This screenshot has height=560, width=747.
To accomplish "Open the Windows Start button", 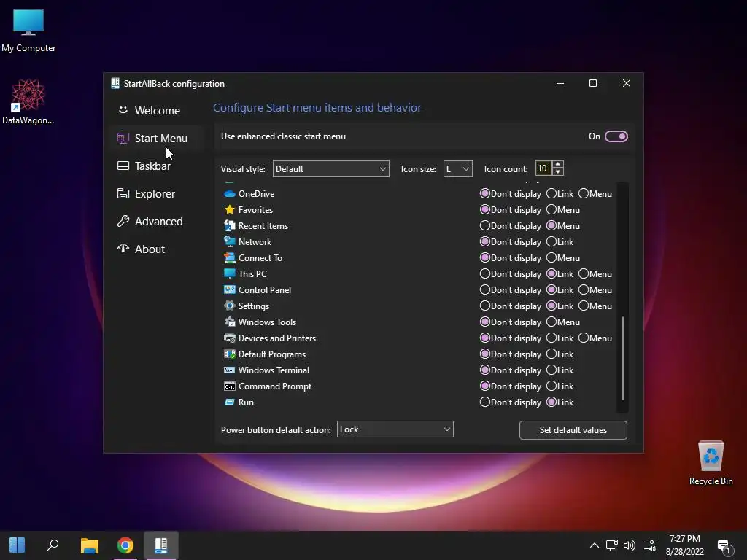I will pyautogui.click(x=18, y=545).
